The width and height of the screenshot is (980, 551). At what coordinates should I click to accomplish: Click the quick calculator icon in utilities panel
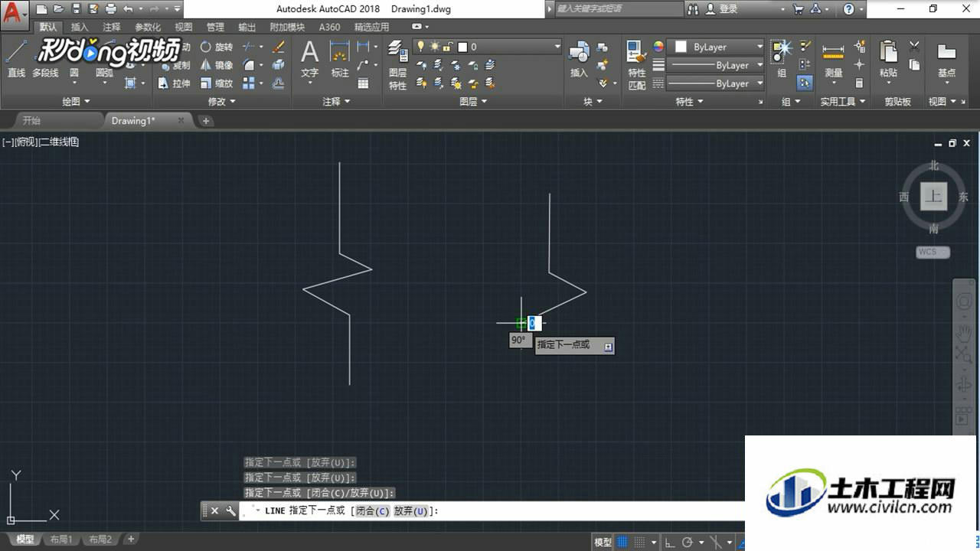tap(859, 83)
